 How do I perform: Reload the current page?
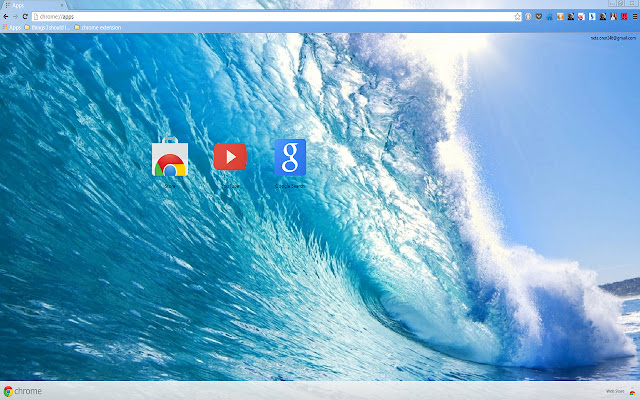coord(25,17)
